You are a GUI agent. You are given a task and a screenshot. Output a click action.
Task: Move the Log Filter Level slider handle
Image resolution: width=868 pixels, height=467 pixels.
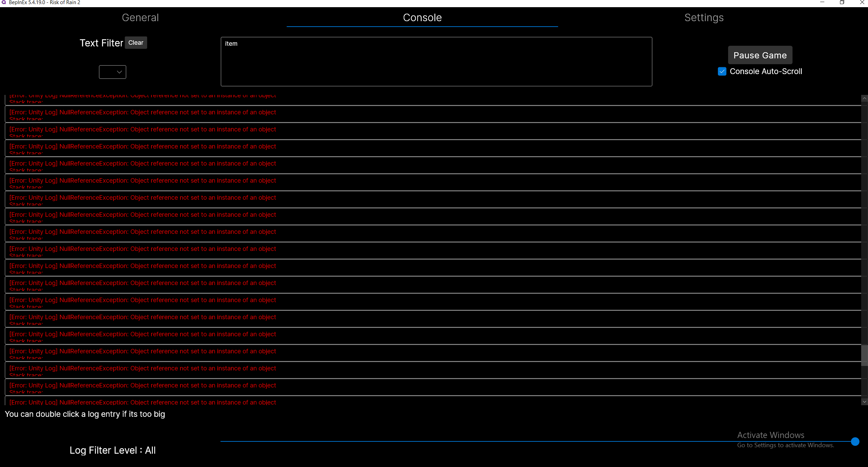coord(855,441)
